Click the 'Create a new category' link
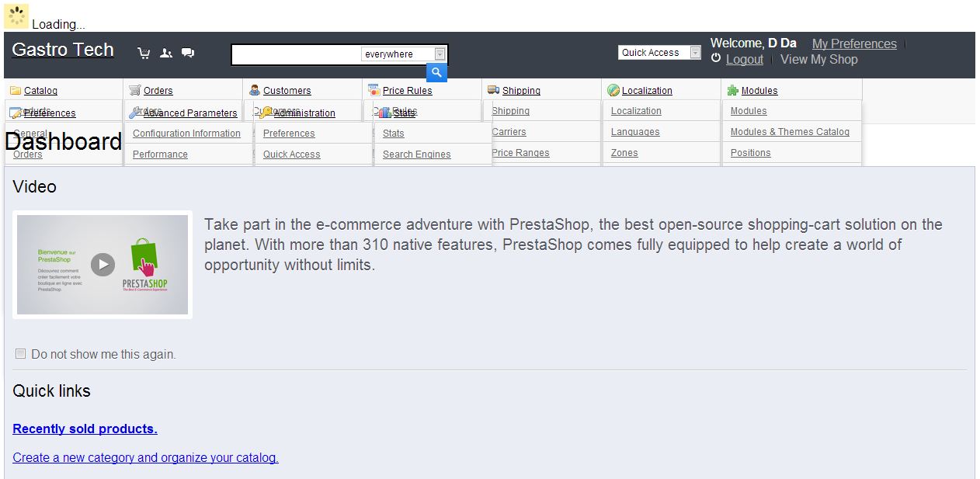980x479 pixels. click(x=145, y=457)
